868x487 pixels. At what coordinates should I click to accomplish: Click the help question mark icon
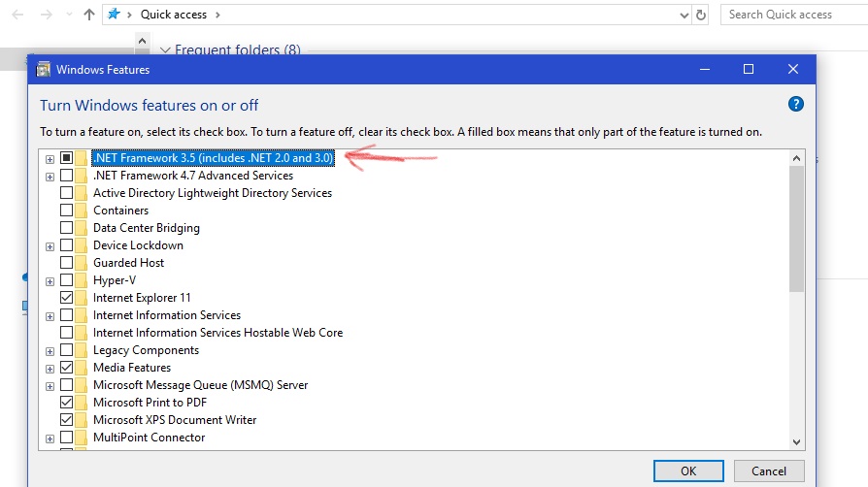pos(795,104)
